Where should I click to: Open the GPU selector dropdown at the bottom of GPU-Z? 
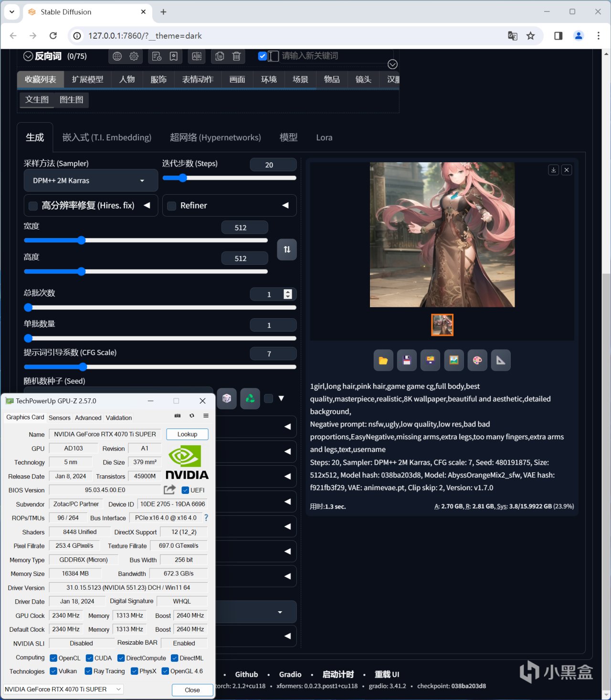tap(63, 689)
